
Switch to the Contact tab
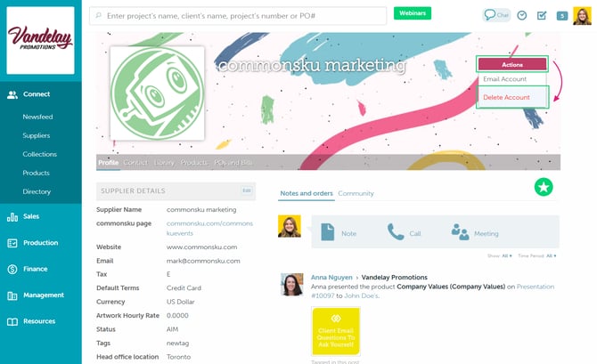point(135,162)
